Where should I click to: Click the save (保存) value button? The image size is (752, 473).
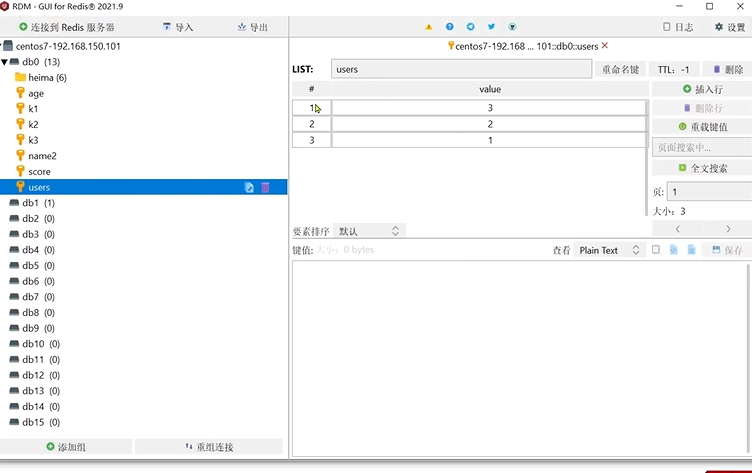[x=727, y=250]
